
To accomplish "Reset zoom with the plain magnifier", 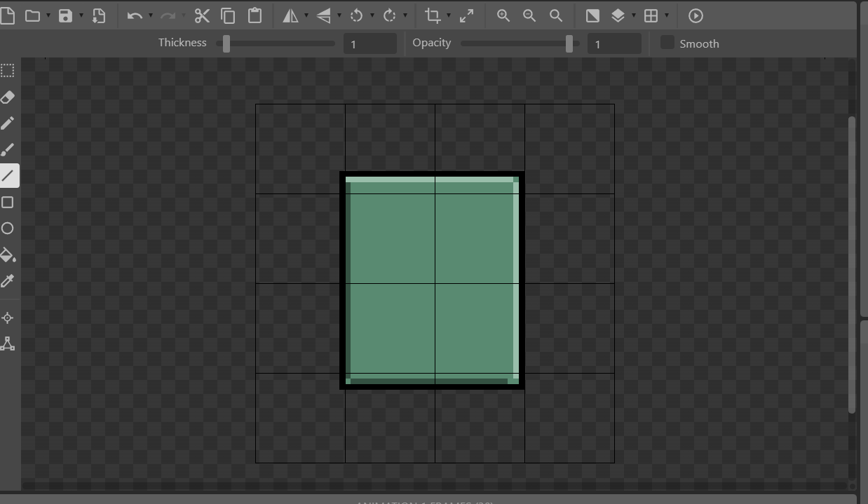I will (x=556, y=15).
